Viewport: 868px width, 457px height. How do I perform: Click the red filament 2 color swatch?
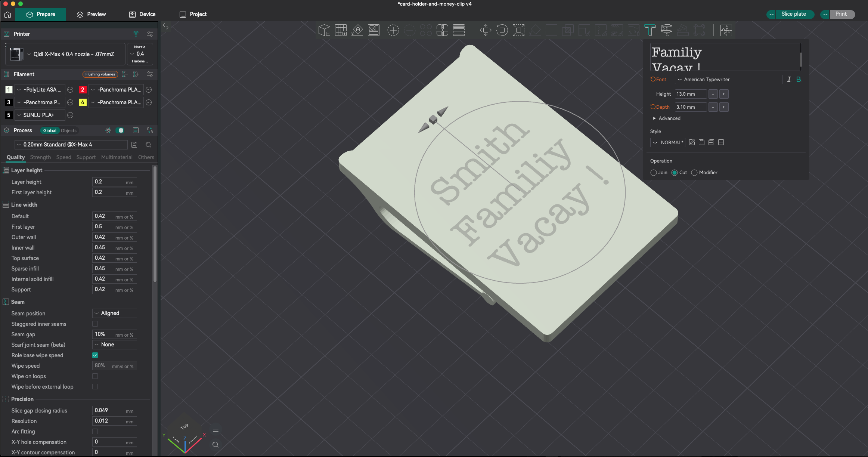(x=83, y=90)
